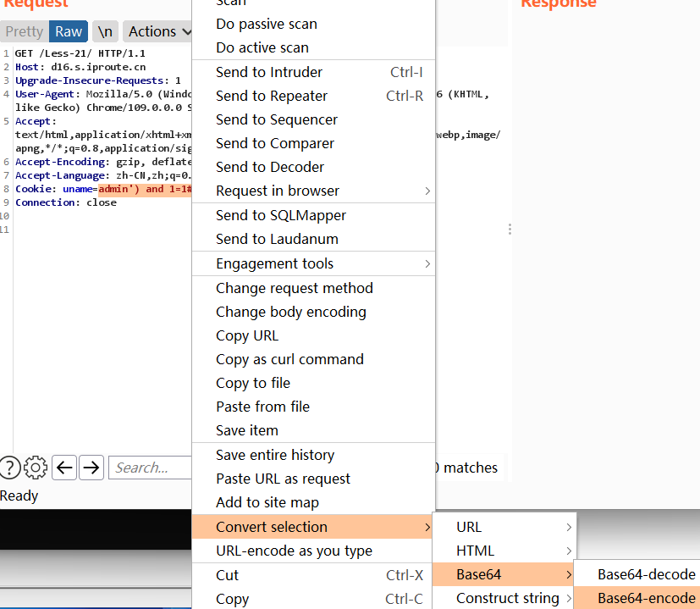Go to previous match with left arrow
Screen dimensions: 700x609
64,468
